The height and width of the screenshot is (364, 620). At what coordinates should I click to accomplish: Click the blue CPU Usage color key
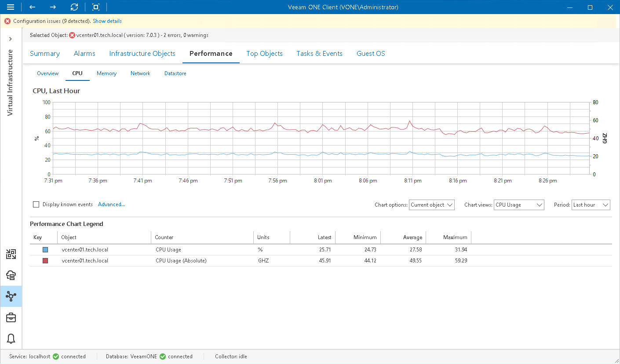click(45, 250)
